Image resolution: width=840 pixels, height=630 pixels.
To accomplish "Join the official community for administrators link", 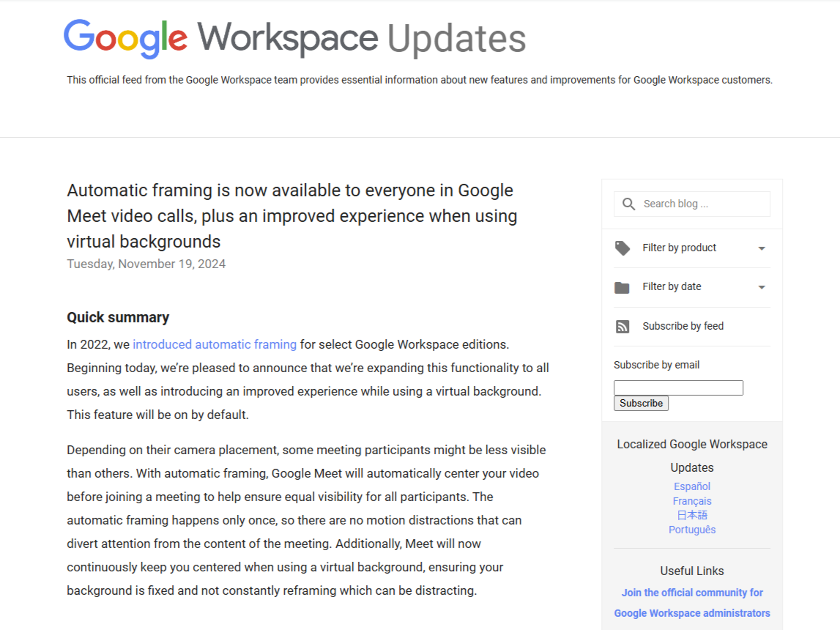I will (x=691, y=603).
